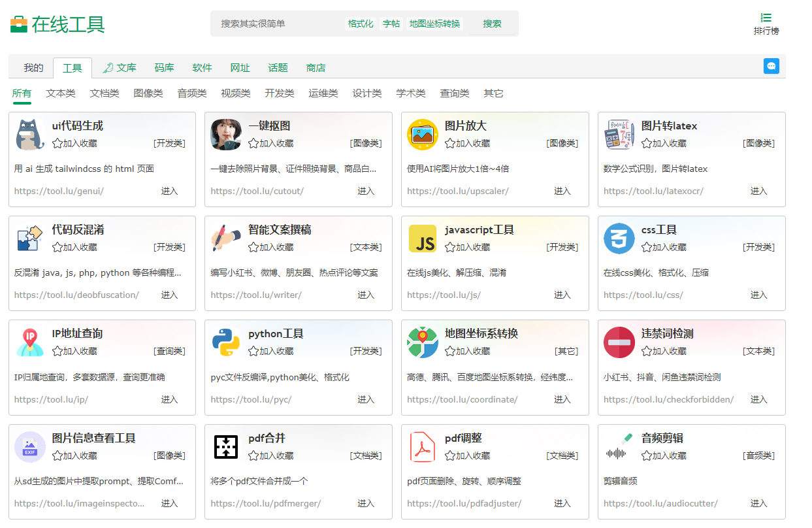
Task: Open the javascript工具 JS icon
Action: click(x=423, y=239)
